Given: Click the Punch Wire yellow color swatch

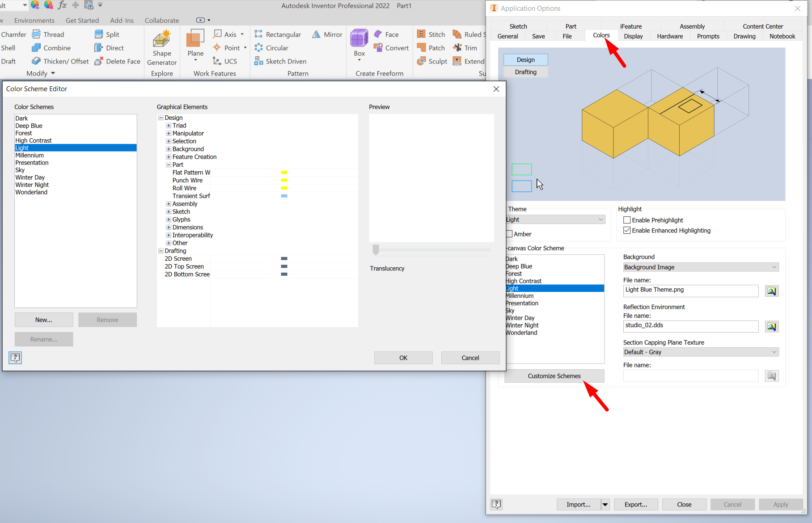Looking at the screenshot, I should pos(284,180).
